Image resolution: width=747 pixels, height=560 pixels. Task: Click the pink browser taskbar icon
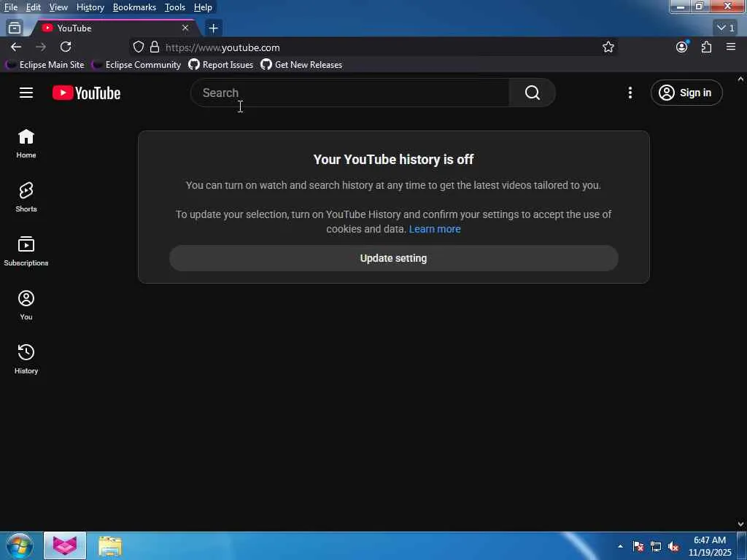click(65, 545)
